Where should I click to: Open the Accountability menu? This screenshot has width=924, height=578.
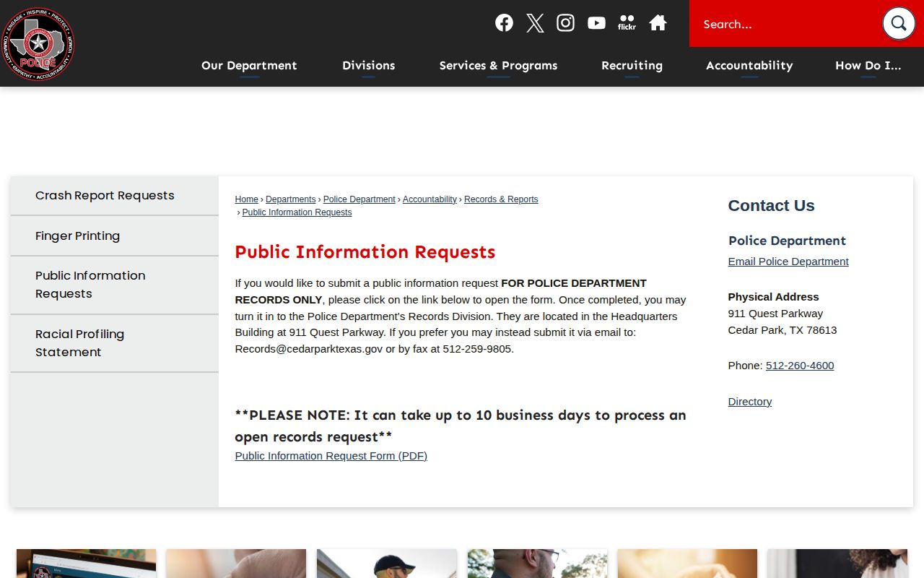749,66
